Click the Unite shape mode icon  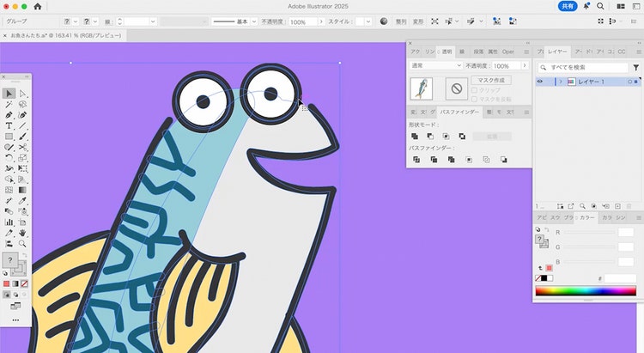[415, 136]
